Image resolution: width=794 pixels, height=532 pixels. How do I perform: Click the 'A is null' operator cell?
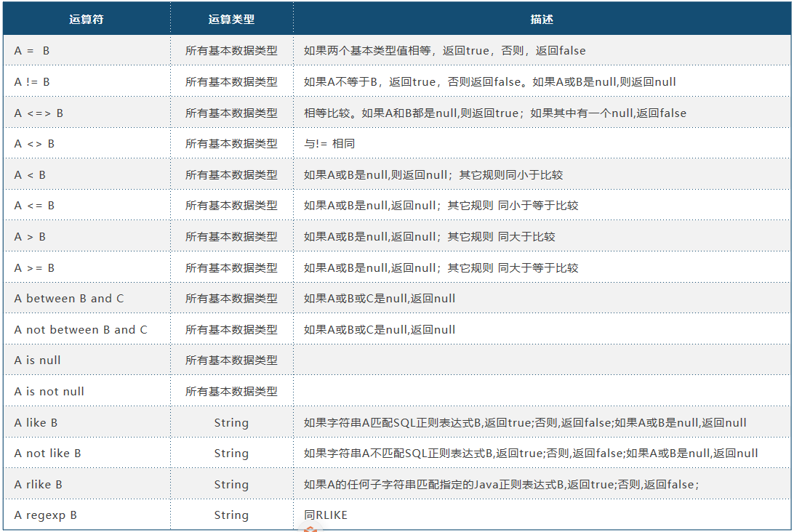38,360
